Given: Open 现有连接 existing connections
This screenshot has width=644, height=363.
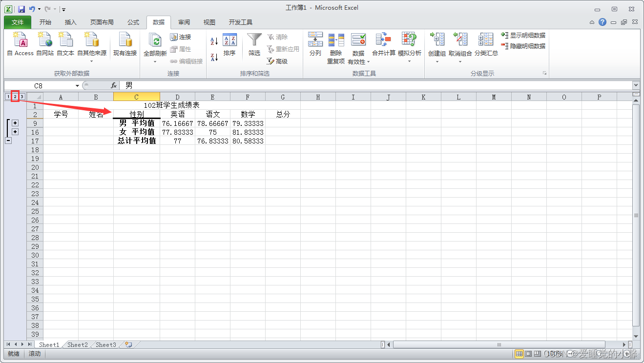Looking at the screenshot, I should pyautogui.click(x=125, y=44).
